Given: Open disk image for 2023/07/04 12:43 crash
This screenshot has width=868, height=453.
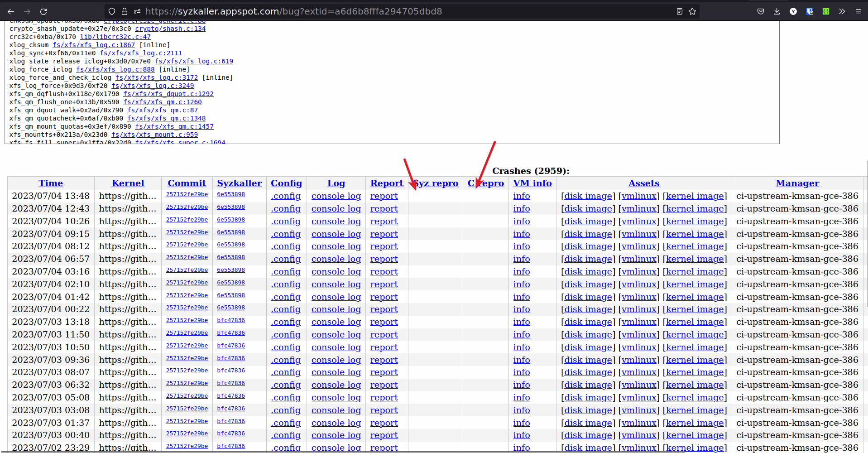Looking at the screenshot, I should (x=588, y=209).
